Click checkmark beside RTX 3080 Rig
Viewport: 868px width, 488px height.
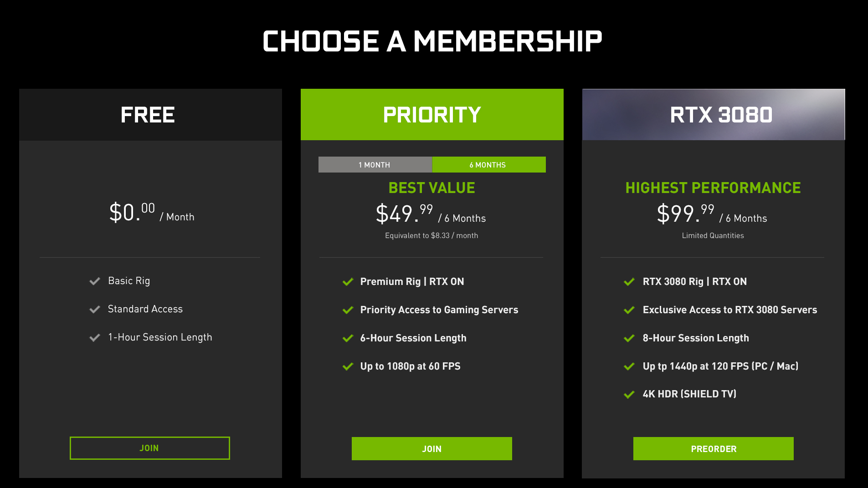[x=629, y=282]
